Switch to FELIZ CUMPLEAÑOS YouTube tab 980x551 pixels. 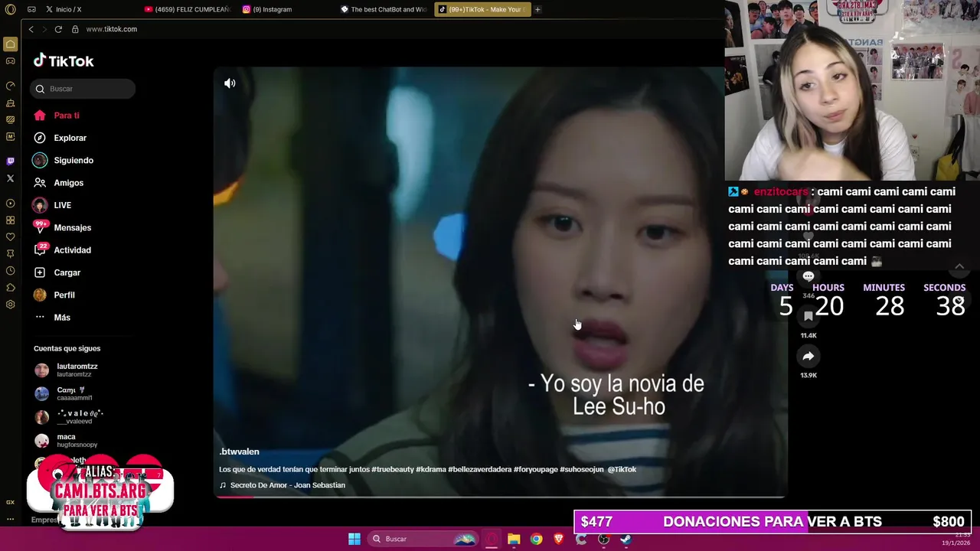coord(188,9)
